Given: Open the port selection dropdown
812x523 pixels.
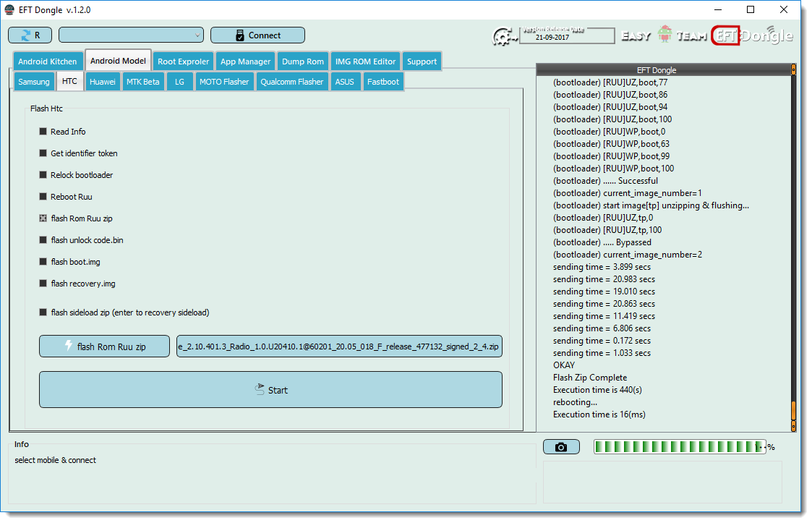Looking at the screenshot, I should click(131, 35).
